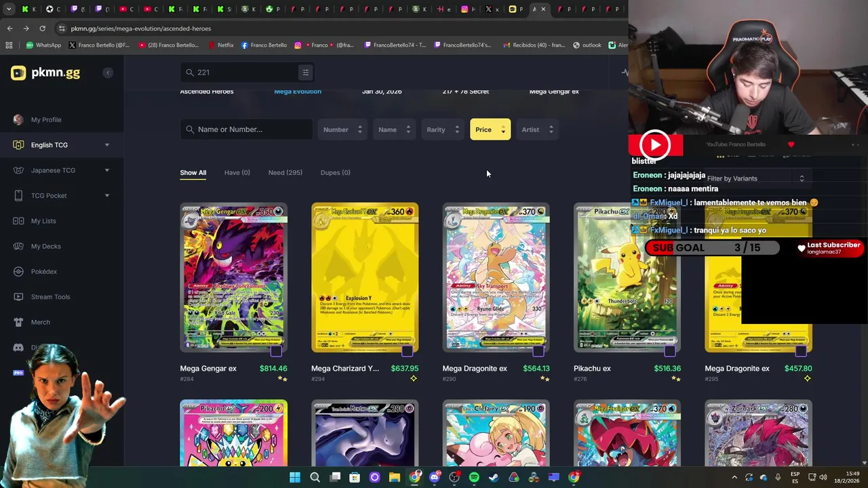The image size is (868, 488).
Task: Open the Windows Start menu
Action: [295, 477]
